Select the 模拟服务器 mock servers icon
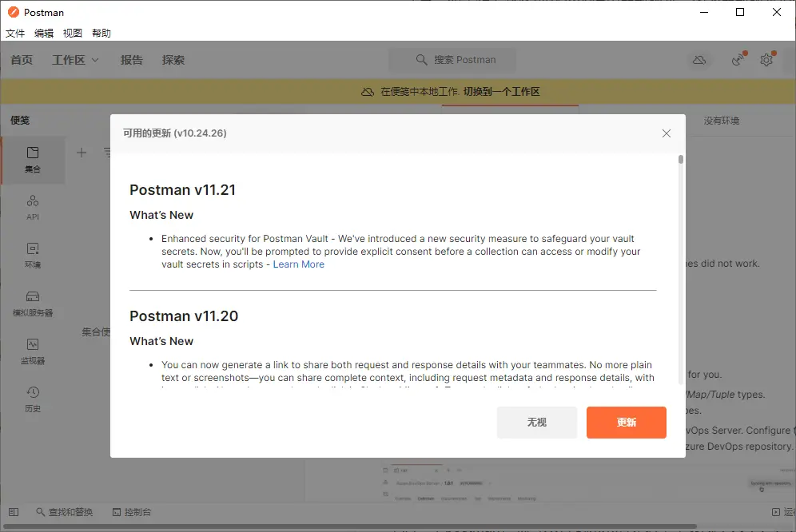Screen dimensions: 796x532 click(x=33, y=304)
